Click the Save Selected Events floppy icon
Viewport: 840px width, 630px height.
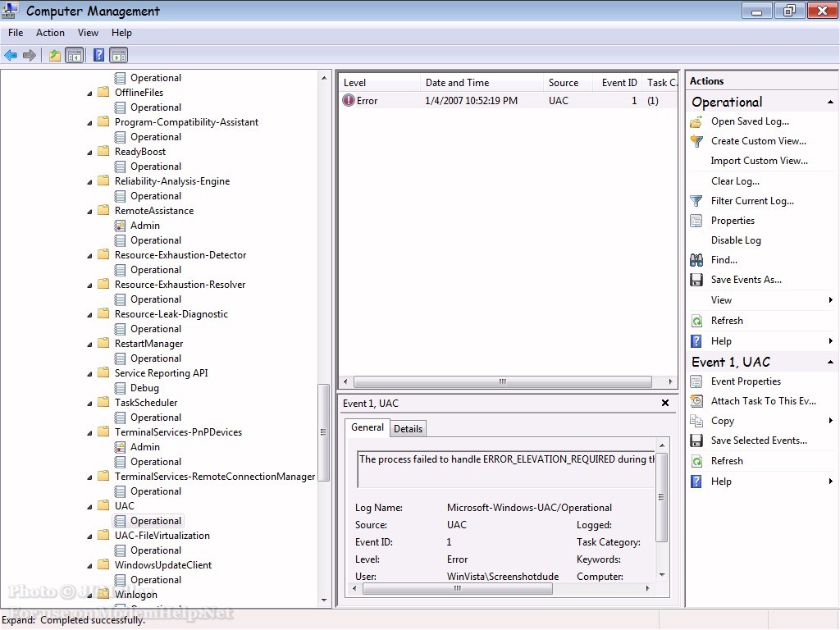696,441
